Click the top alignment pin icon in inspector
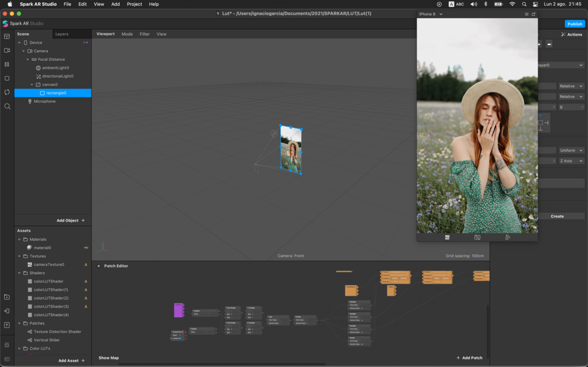The width and height of the screenshot is (588, 367). point(541,116)
